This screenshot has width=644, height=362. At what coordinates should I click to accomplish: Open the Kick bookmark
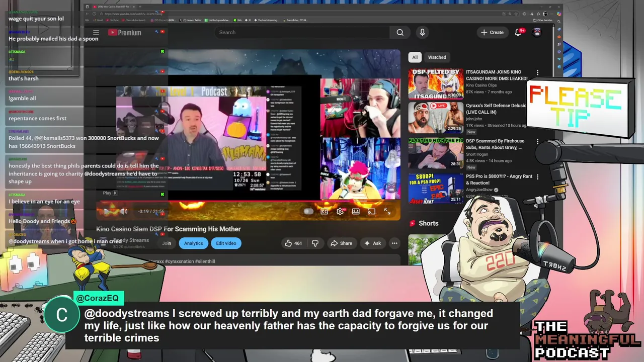[x=237, y=20]
